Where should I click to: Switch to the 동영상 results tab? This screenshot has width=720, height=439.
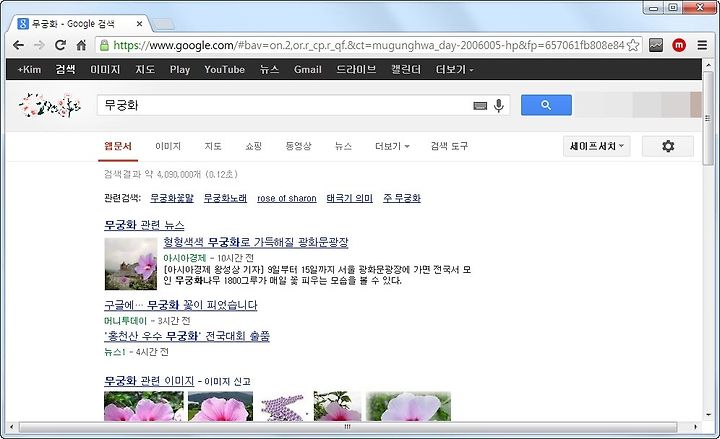[298, 146]
